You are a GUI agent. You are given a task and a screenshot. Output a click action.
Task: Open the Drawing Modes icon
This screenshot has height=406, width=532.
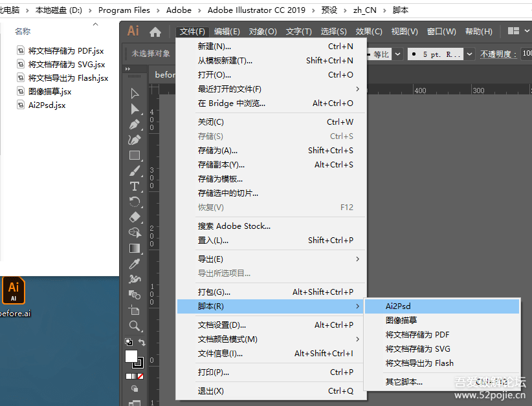point(135,389)
